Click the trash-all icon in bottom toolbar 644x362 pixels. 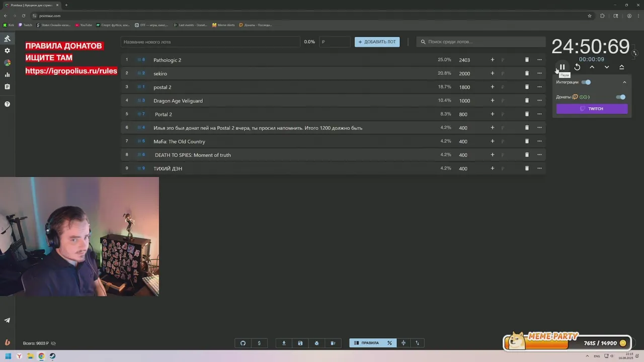(333, 343)
